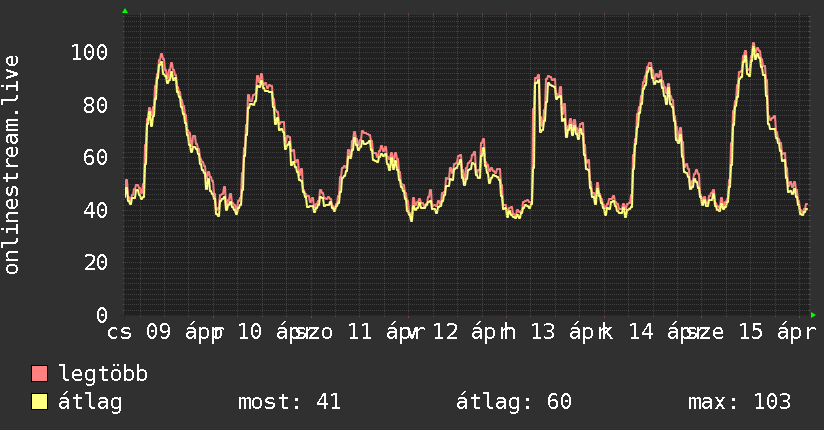Click the x-axis date label 13
Image resolution: width=824 pixels, height=430 pixels.
pos(543,332)
